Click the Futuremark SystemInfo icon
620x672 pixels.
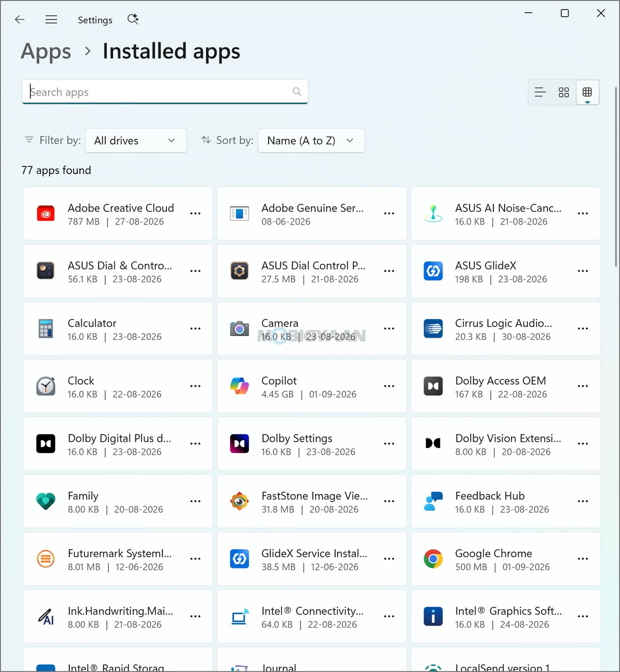[x=46, y=559]
